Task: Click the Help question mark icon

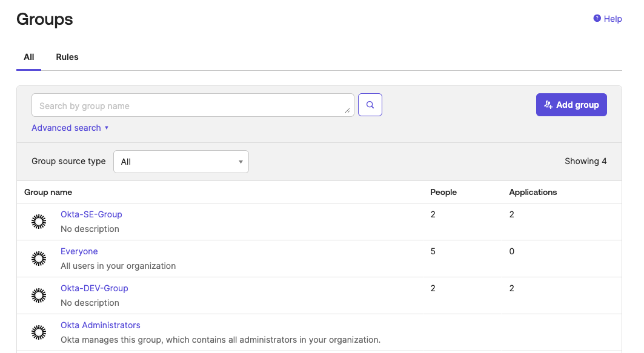Action: click(597, 19)
